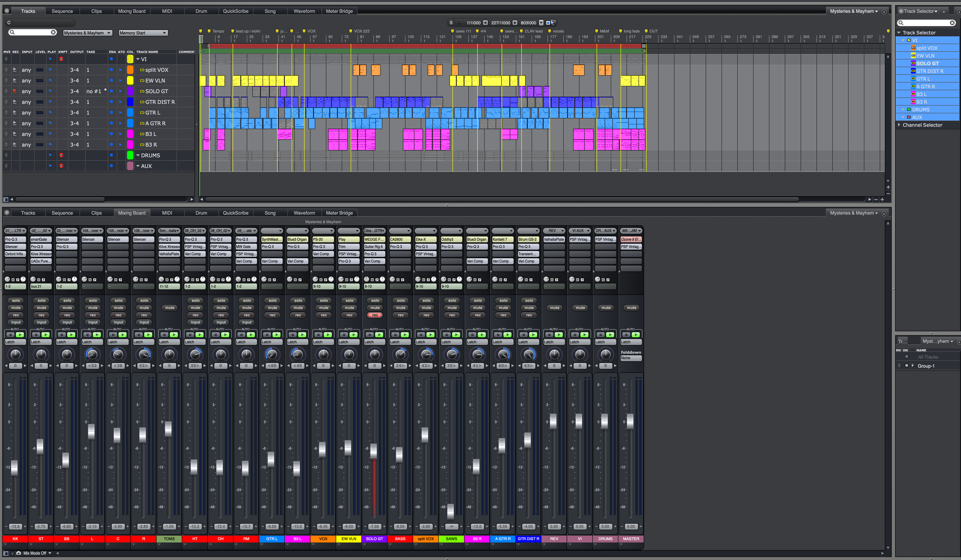Viewport: 961px width, 560px height.
Task: Click record-enable icon on B3 R track
Action: [x=15, y=144]
